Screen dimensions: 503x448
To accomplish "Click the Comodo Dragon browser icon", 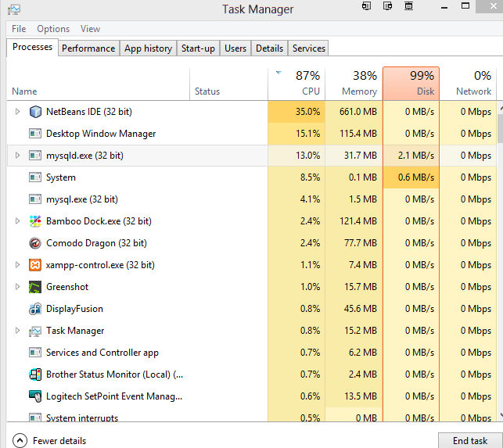I will [x=35, y=243].
